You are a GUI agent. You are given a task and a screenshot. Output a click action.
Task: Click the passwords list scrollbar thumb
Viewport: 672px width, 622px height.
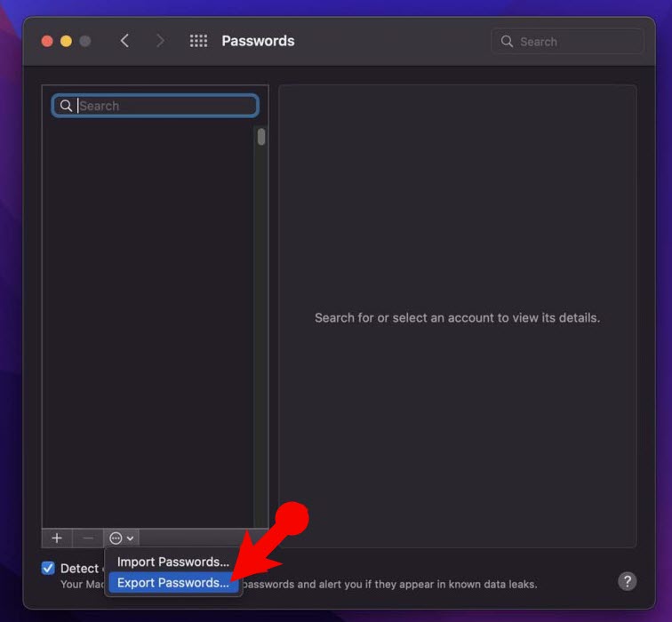pyautogui.click(x=261, y=137)
